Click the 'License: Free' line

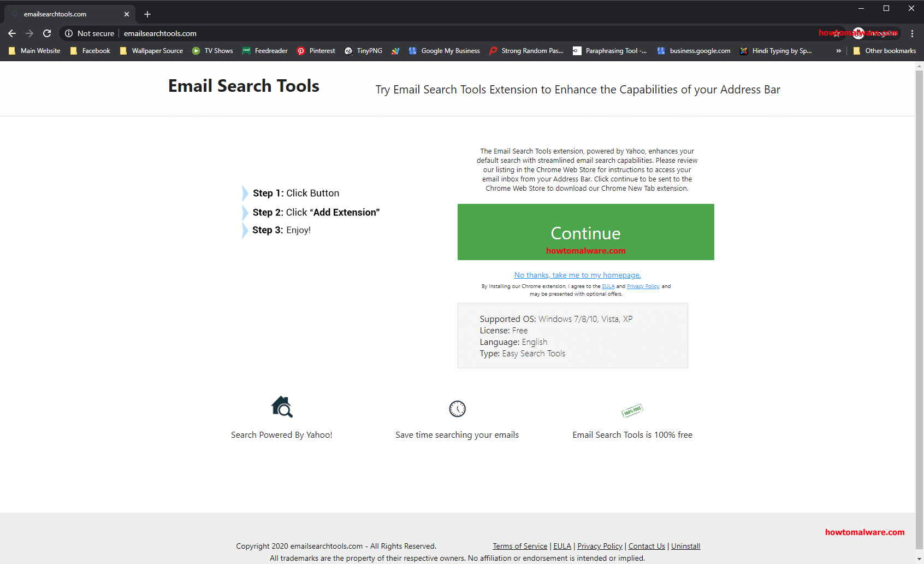[x=504, y=331]
